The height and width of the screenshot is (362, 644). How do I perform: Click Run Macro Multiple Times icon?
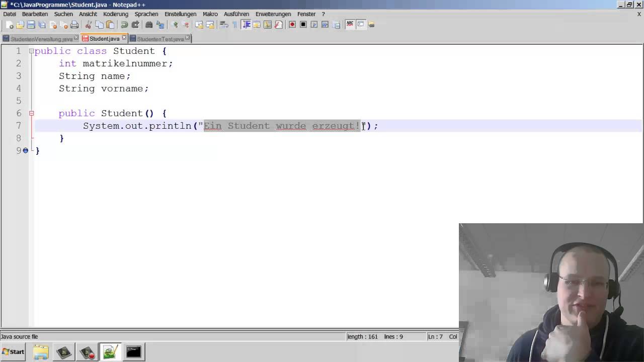coord(325,25)
